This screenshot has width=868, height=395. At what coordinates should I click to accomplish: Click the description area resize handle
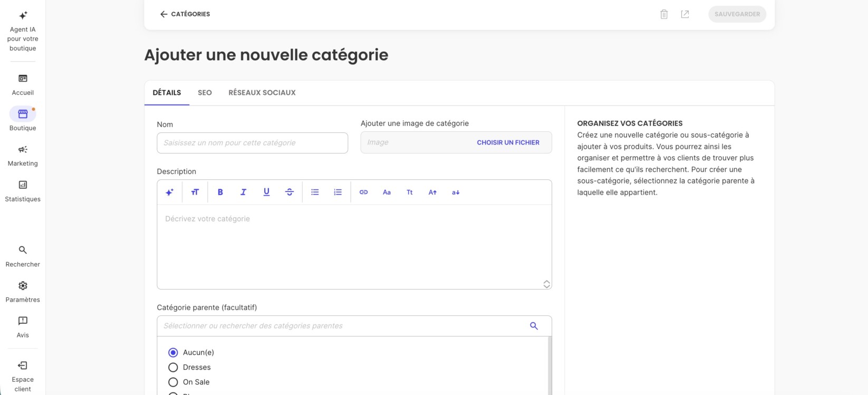(546, 284)
